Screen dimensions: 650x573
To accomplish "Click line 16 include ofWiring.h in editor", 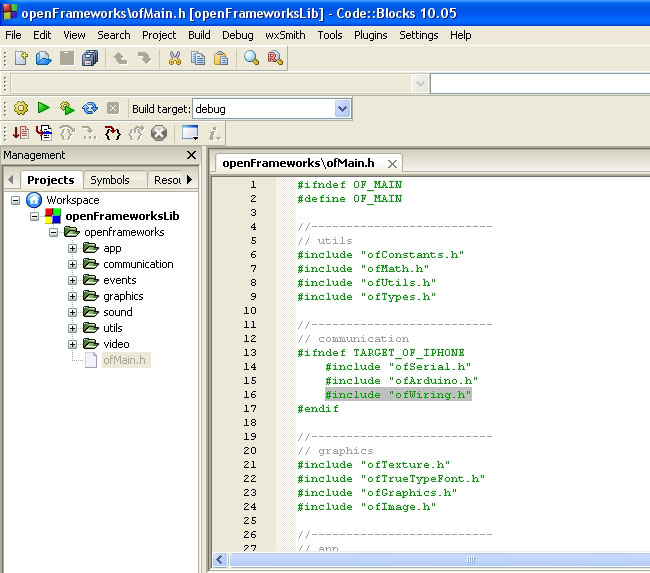I will 397,395.
